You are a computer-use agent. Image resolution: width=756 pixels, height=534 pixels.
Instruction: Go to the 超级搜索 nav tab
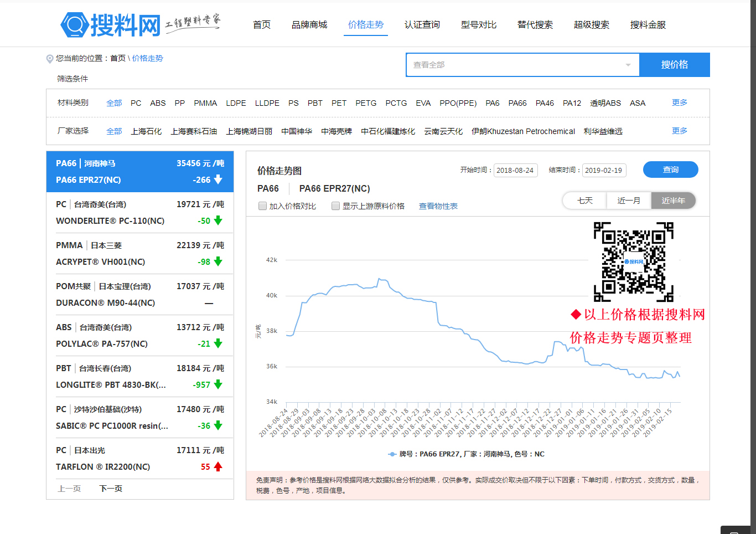pos(591,25)
